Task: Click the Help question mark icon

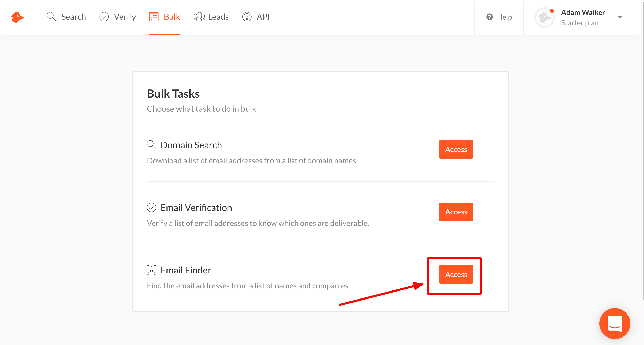Action: [x=489, y=17]
